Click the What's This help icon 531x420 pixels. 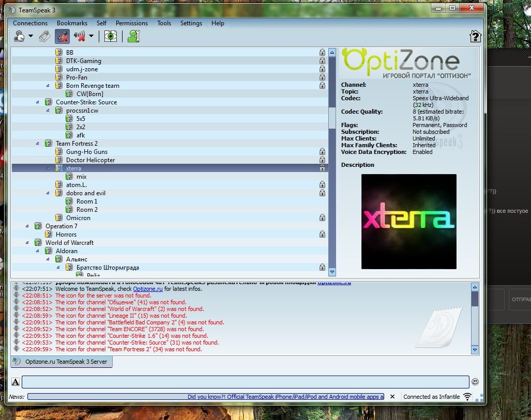(475, 36)
